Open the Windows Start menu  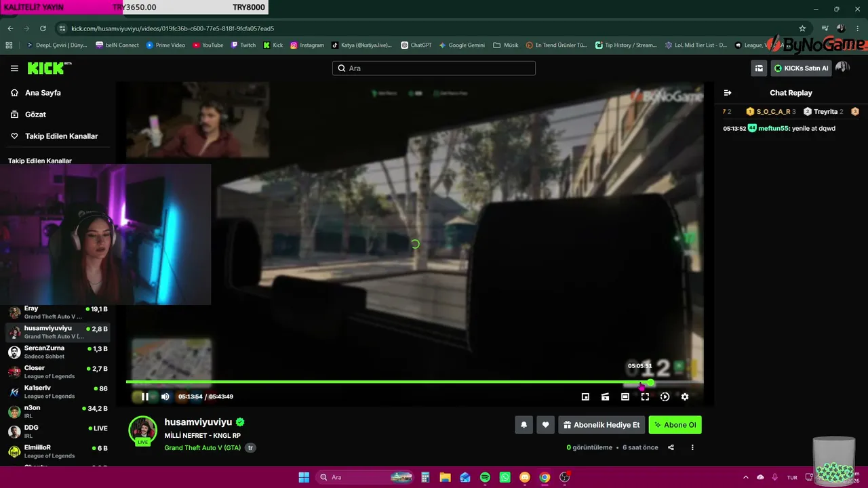[x=304, y=477]
